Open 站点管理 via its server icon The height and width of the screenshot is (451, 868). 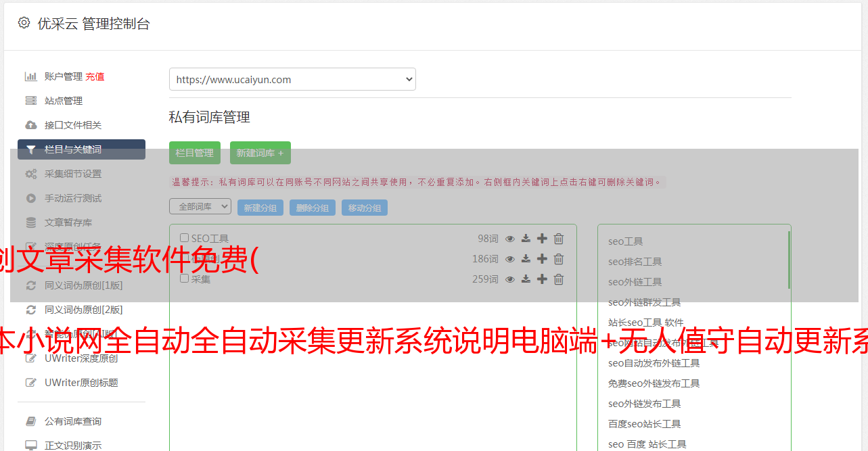[30, 101]
